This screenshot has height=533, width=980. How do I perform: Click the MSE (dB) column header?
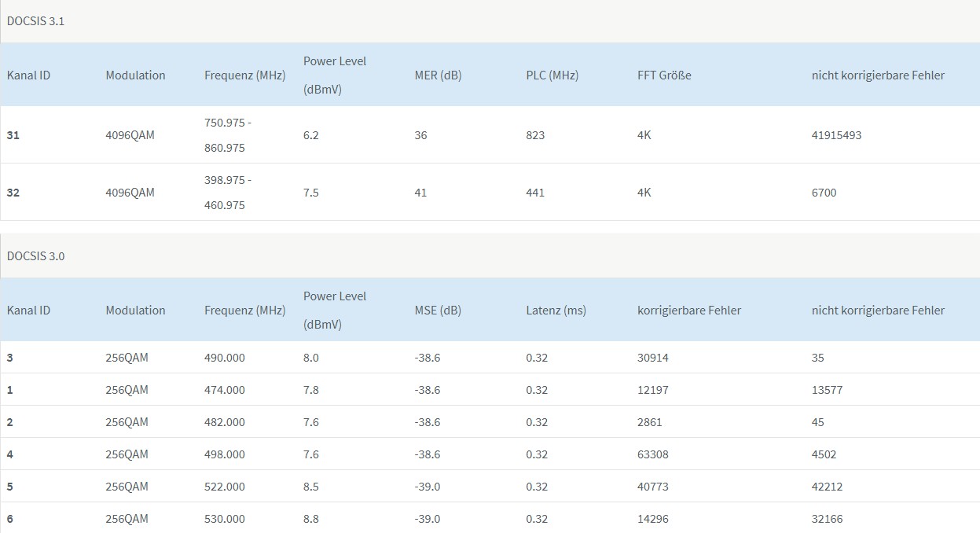click(x=438, y=311)
